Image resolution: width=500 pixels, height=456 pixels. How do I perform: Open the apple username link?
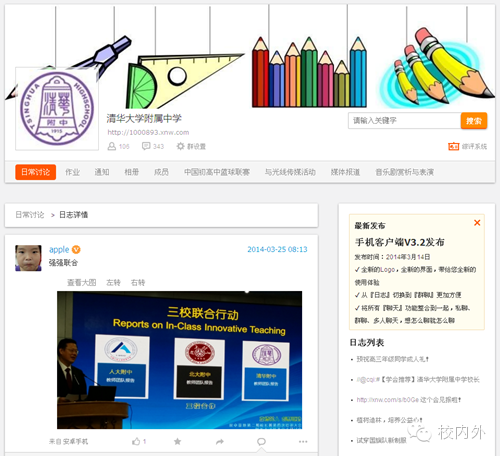(x=59, y=249)
